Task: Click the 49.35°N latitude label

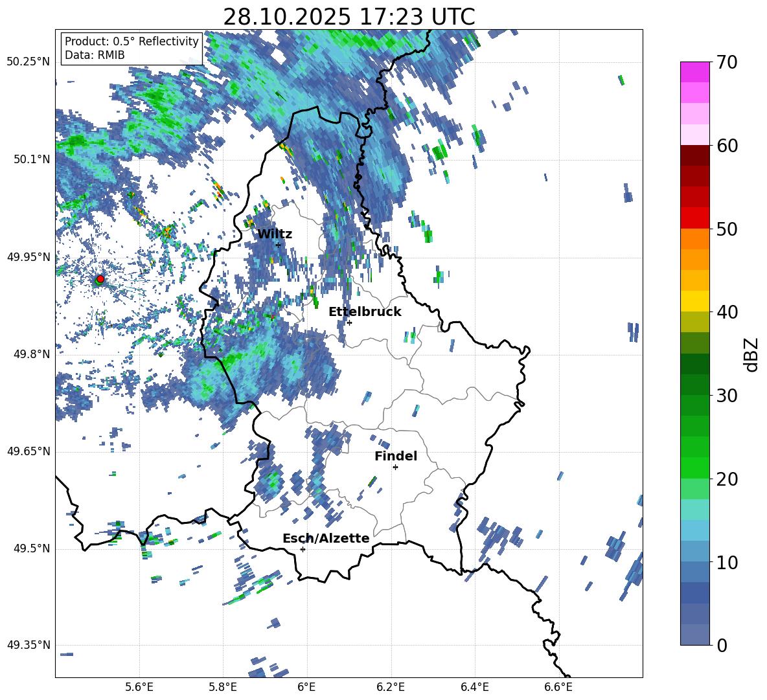Action: point(29,645)
